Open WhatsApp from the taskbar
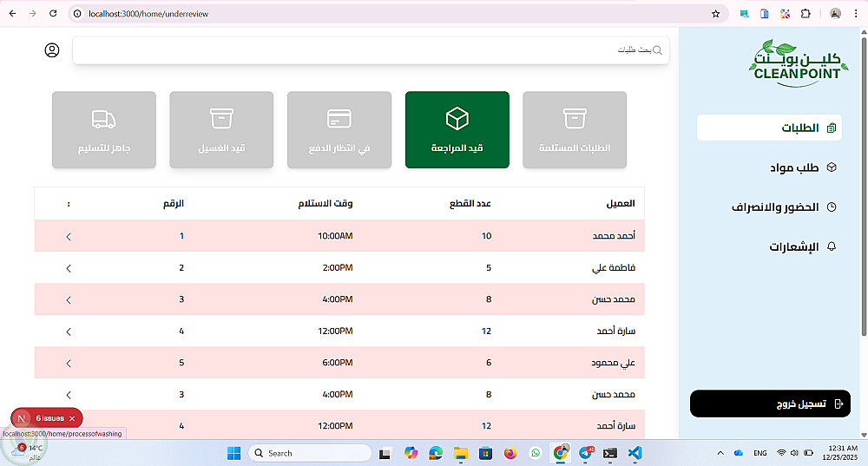 (x=536, y=453)
